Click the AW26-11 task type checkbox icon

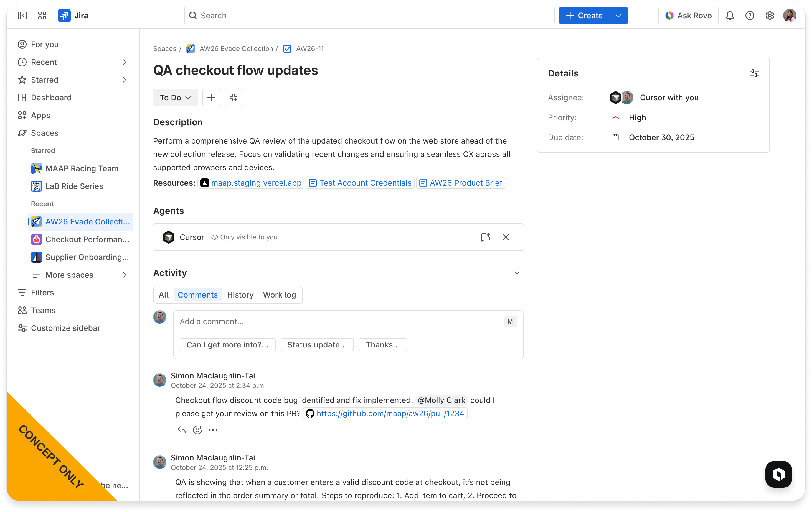point(287,49)
